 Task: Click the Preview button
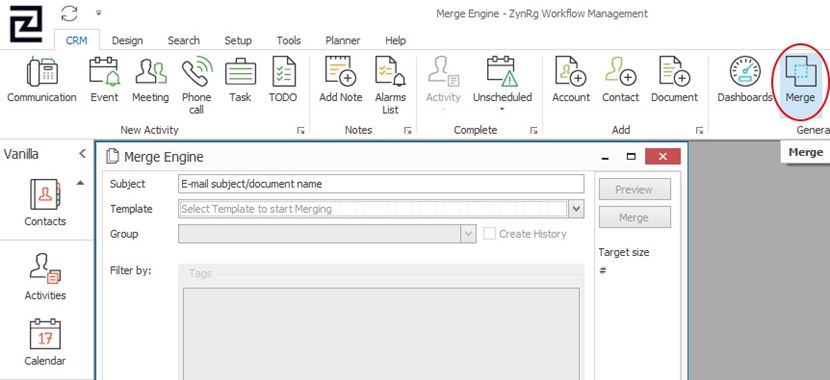pos(635,189)
